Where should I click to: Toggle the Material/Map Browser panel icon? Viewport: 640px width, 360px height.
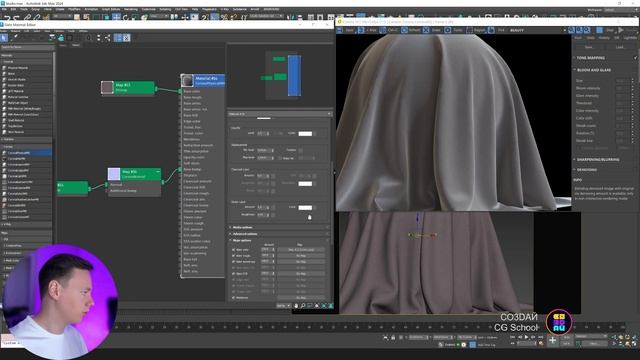118,38
